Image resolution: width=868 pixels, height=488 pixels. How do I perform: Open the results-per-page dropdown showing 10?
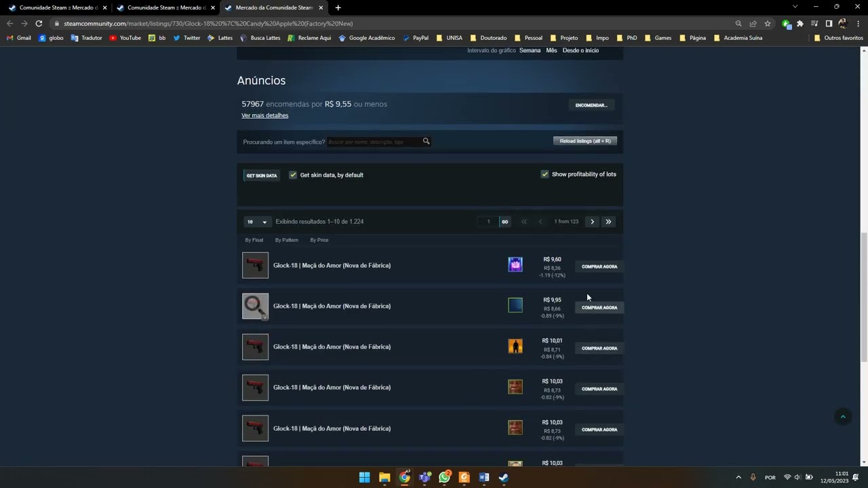[x=257, y=222]
